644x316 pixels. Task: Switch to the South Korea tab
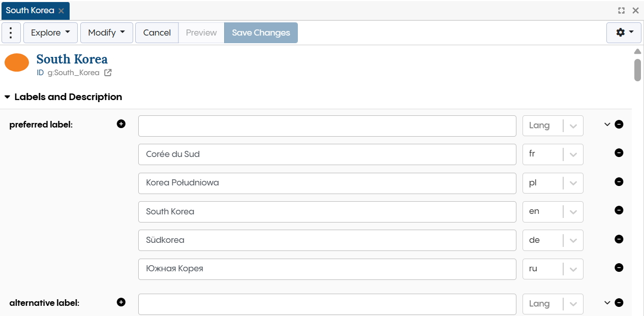[30, 11]
